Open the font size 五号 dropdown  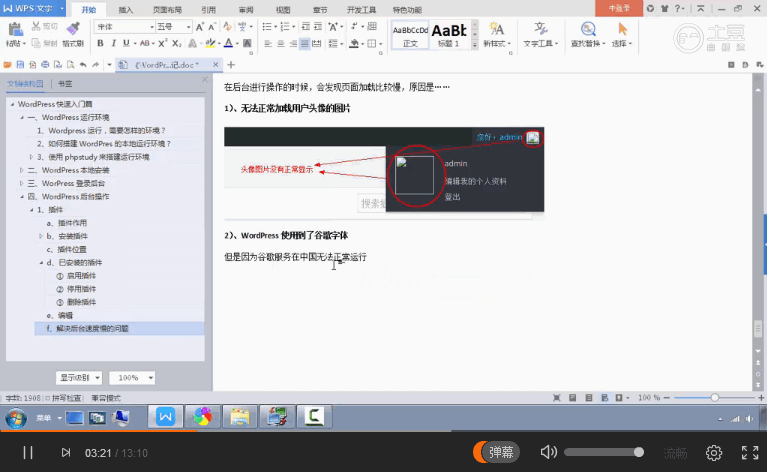188,27
